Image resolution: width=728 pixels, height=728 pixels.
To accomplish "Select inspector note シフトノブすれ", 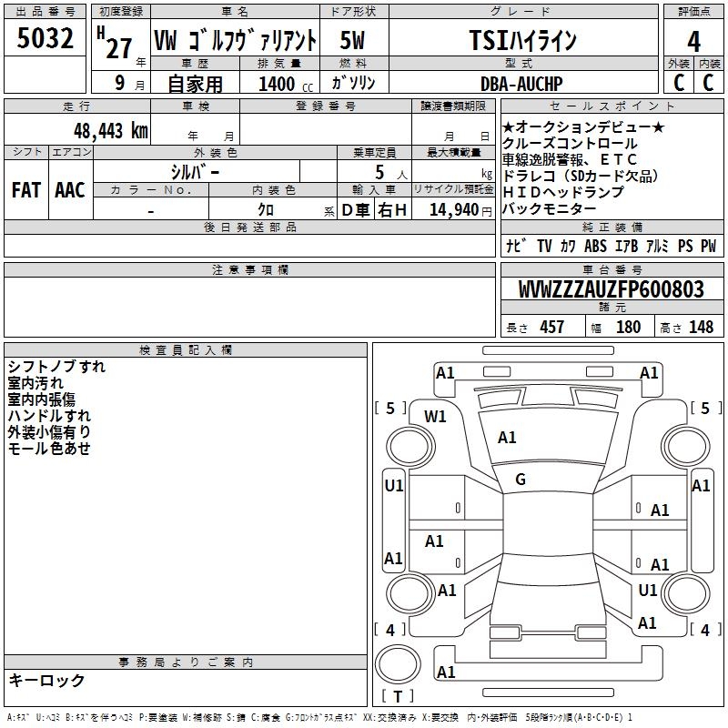I will click(x=56, y=367).
